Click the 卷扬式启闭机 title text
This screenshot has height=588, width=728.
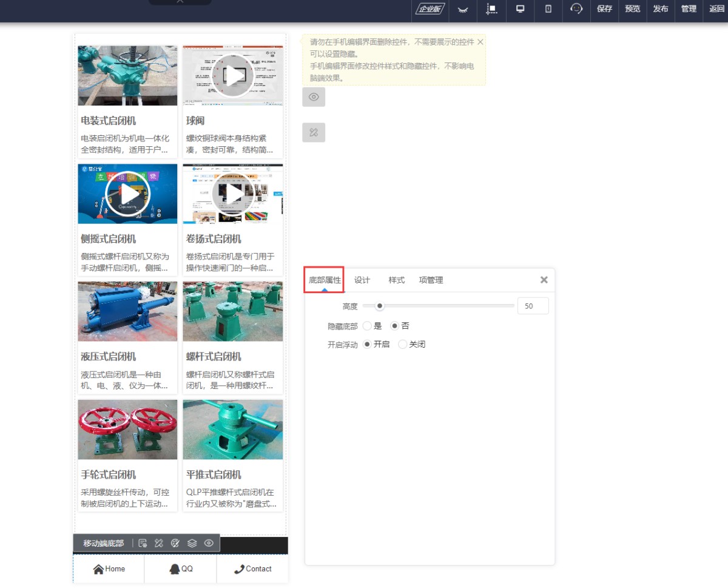214,238
